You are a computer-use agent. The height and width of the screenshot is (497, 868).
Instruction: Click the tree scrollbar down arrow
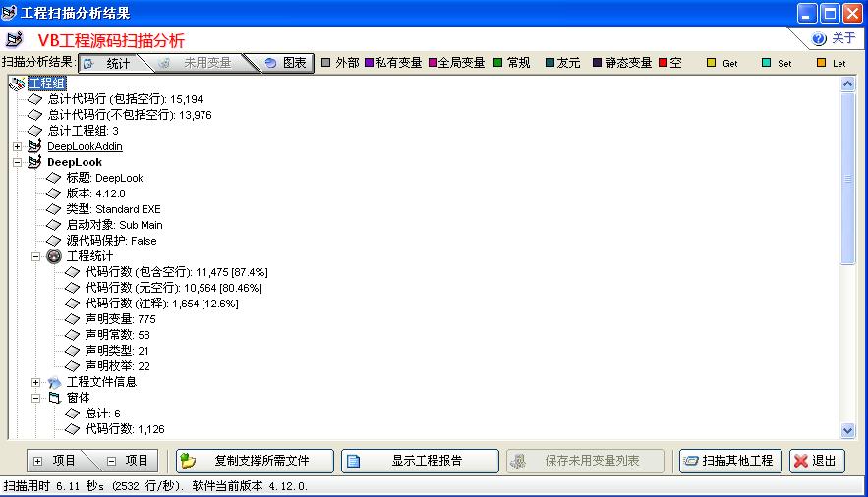pos(847,430)
